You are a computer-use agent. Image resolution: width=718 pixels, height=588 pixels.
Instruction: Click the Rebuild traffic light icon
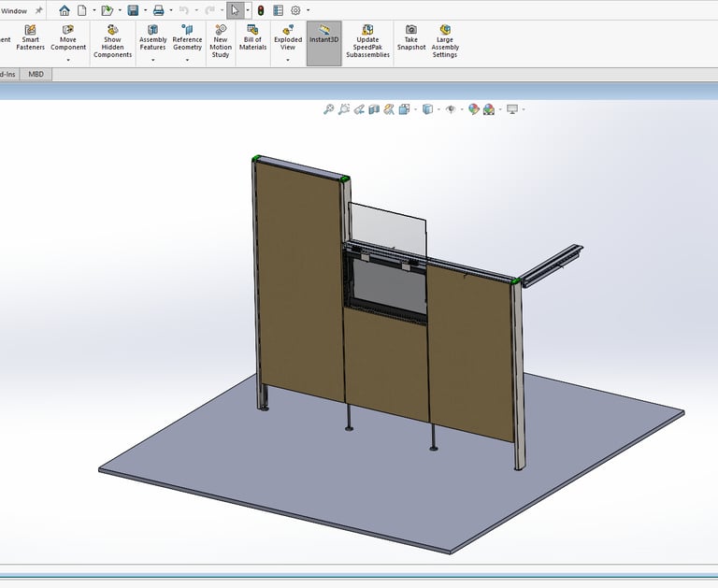click(261, 10)
